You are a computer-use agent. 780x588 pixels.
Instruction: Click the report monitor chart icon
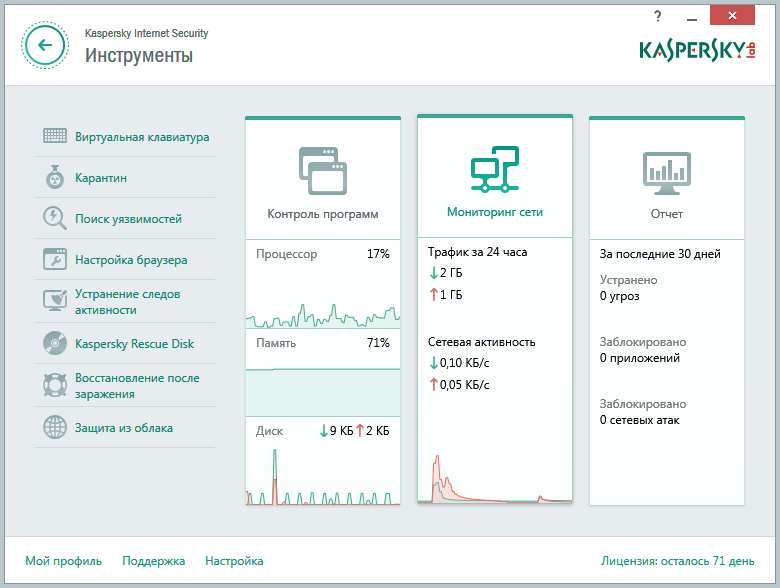click(x=667, y=173)
